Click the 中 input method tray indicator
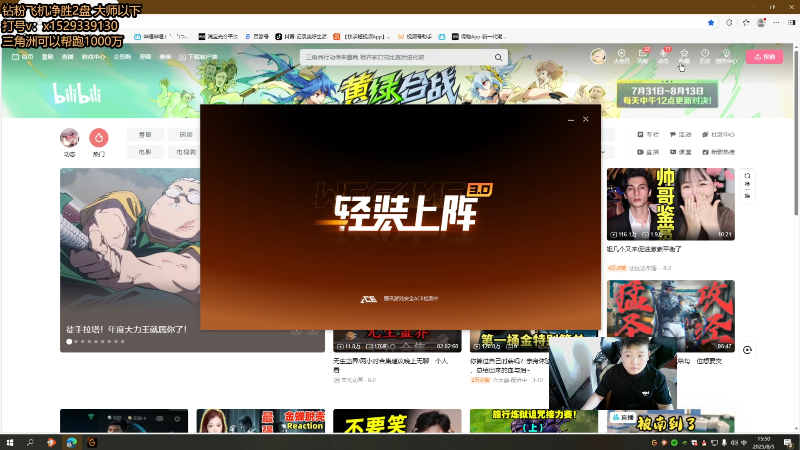Viewport: 800px width, 450px height. pos(744,443)
